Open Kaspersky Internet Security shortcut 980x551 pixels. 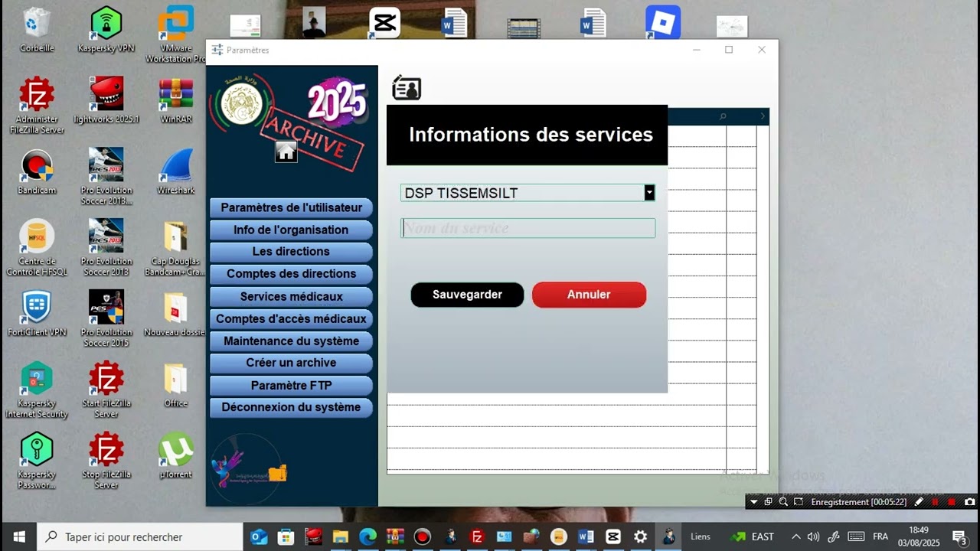(37, 390)
